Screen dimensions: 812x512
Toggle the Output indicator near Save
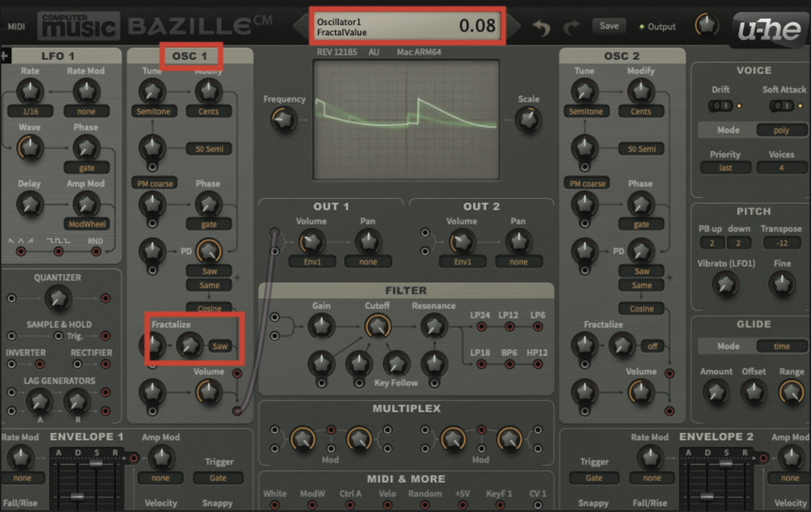(x=641, y=27)
